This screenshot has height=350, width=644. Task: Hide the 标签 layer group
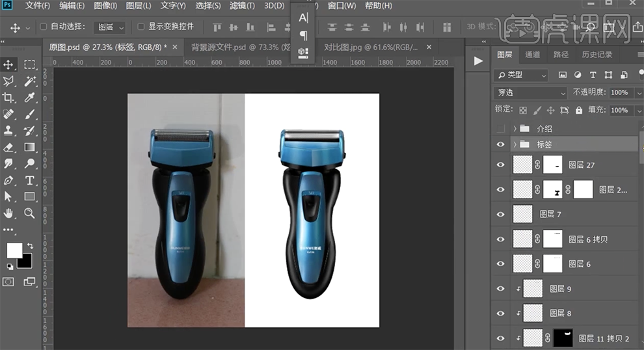coord(500,144)
